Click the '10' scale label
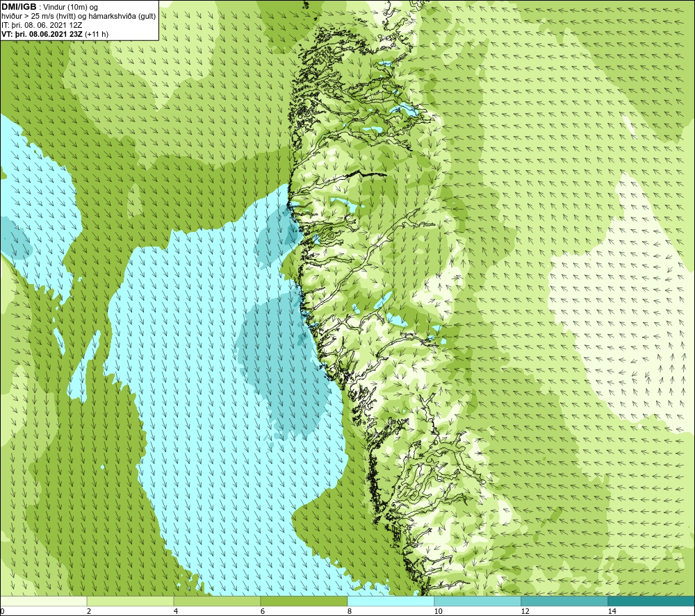 [438, 611]
